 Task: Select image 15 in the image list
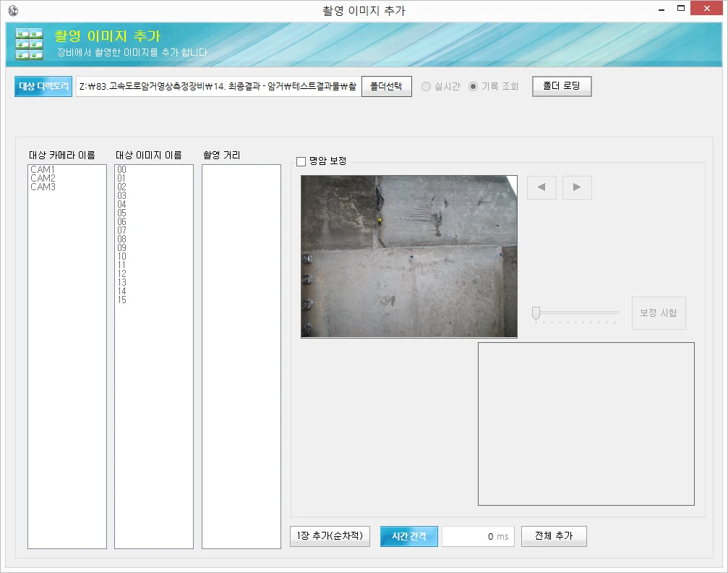[121, 300]
